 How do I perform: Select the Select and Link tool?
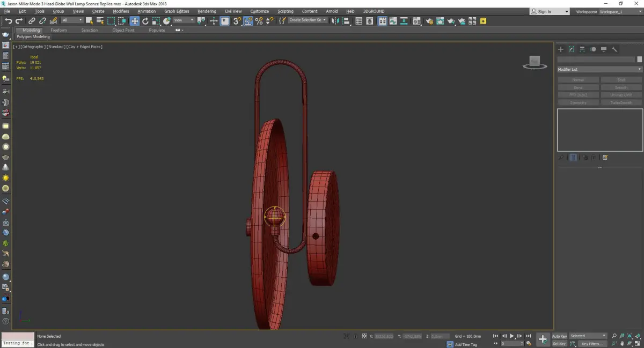(32, 21)
